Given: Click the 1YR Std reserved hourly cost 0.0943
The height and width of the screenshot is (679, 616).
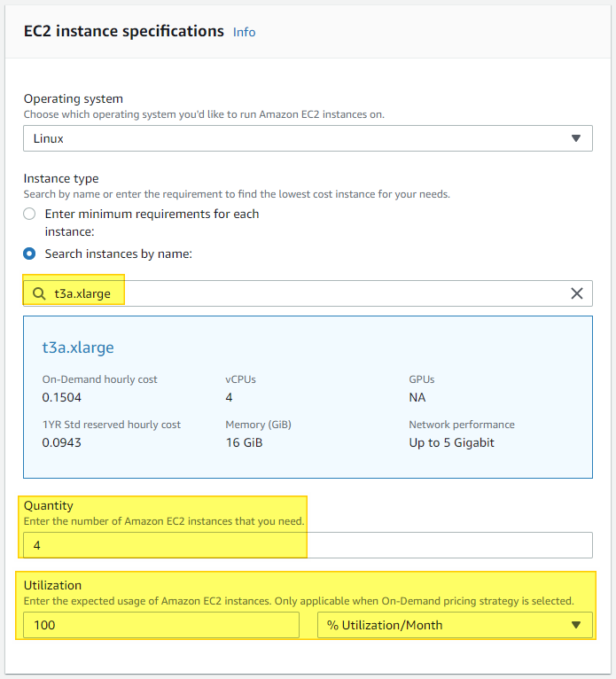Looking at the screenshot, I should [61, 442].
